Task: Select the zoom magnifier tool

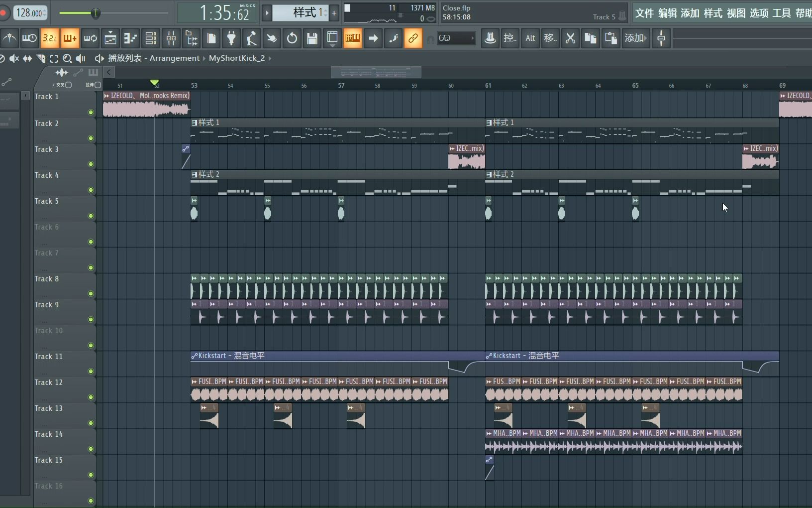Action: point(67,59)
